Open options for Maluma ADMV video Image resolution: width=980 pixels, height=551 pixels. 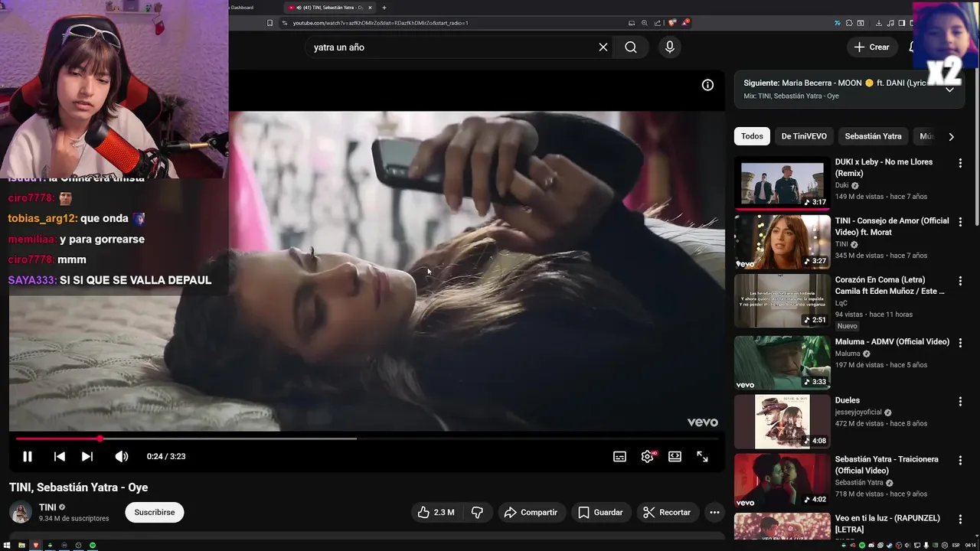coord(960,343)
